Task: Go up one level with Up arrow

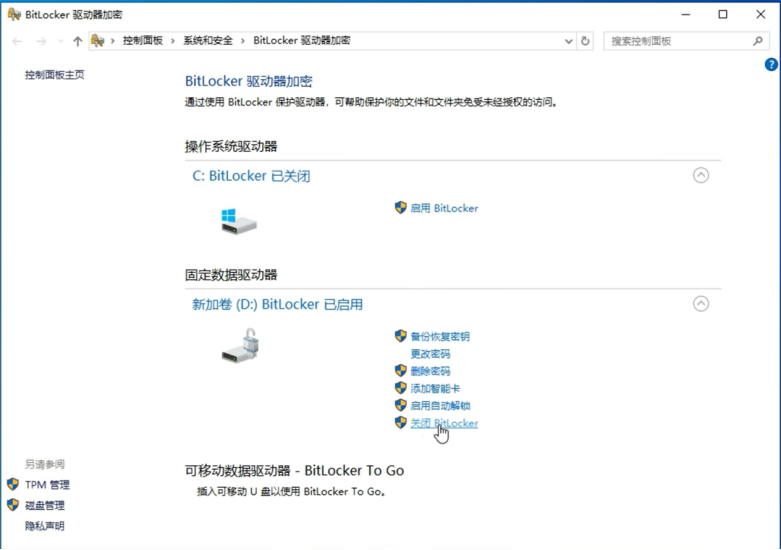Action: pyautogui.click(x=77, y=41)
